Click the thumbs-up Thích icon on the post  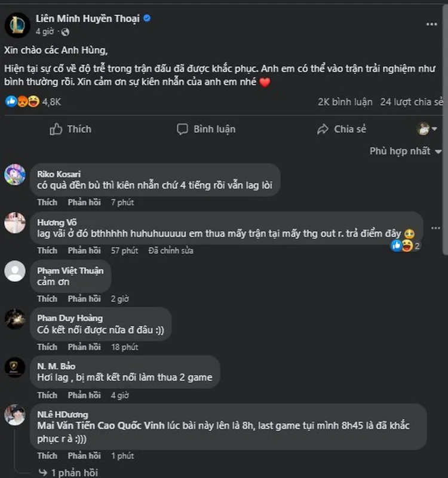pos(70,129)
